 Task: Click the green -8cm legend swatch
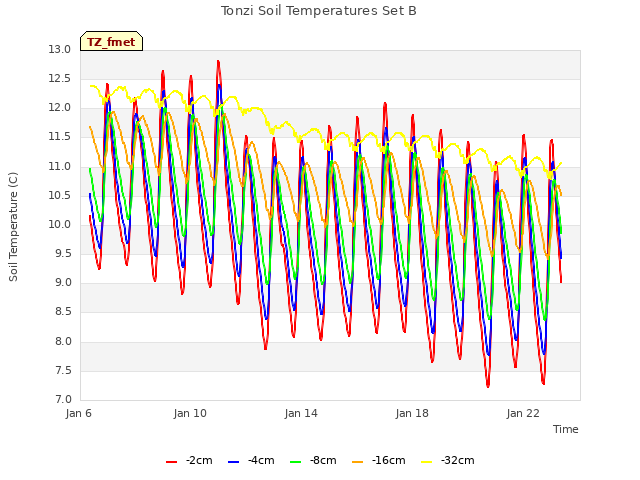(296, 462)
